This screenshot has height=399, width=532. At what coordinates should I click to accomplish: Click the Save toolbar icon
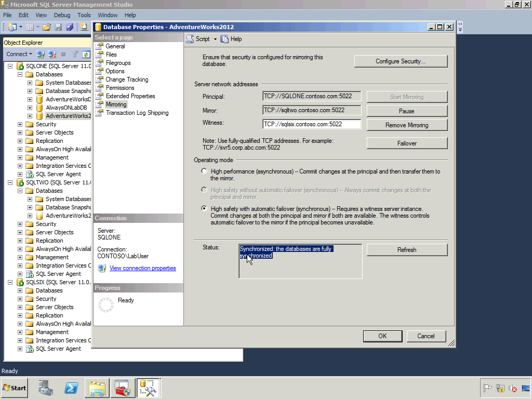57,27
